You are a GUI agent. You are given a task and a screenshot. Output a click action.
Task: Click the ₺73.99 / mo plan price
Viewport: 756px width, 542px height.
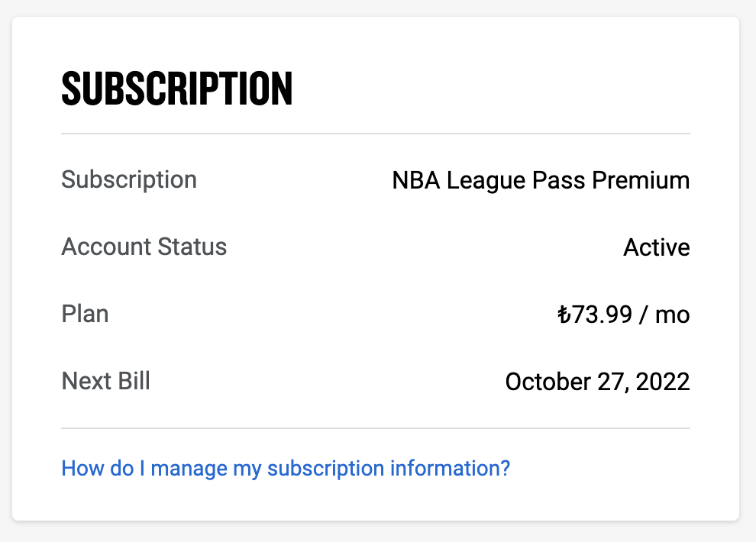coord(624,315)
